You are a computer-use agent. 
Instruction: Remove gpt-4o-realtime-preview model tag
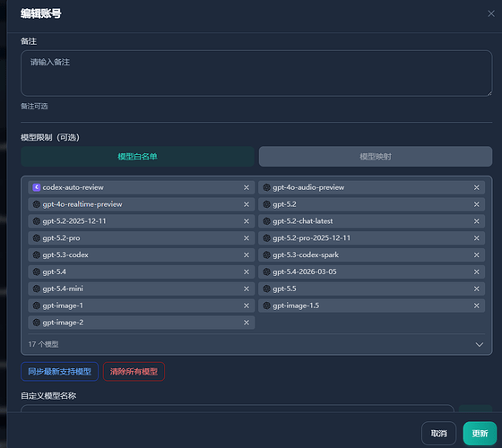247,204
